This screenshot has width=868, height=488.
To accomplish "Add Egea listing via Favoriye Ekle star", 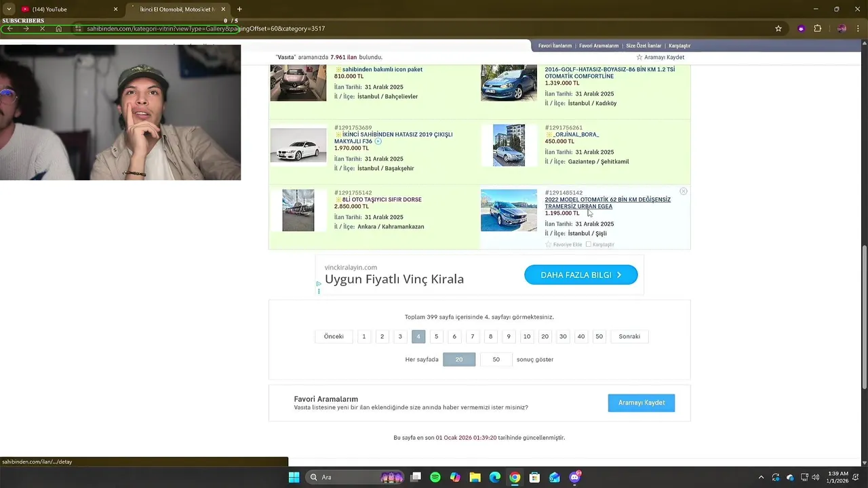I will click(x=564, y=245).
